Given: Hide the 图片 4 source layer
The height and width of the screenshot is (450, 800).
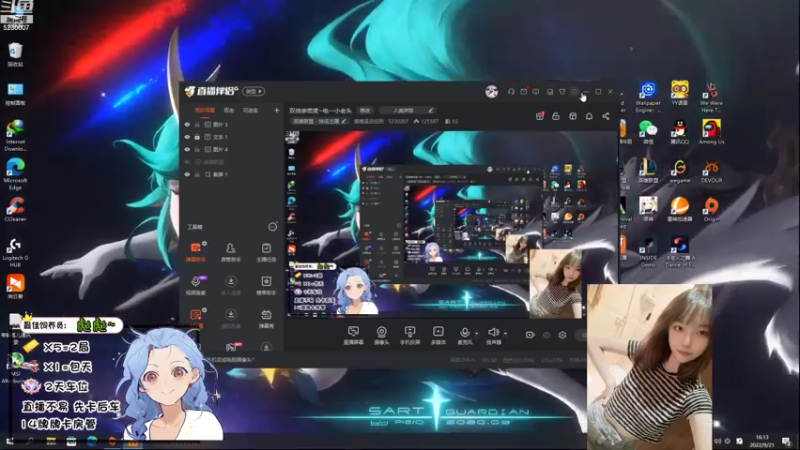Looking at the screenshot, I should [187, 149].
